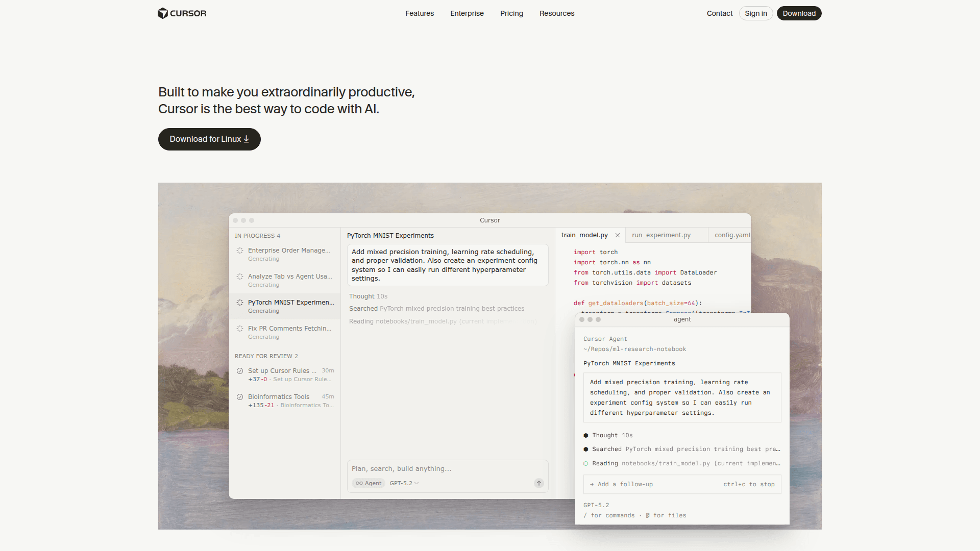Viewport: 980px width, 551px height.
Task: Click checkmark icon next to Set up Cursor Rules
Action: [240, 371]
